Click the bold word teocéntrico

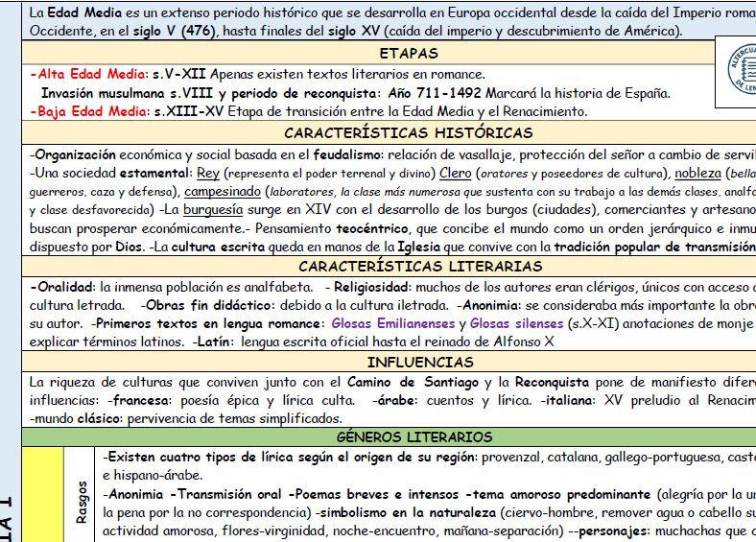(374, 228)
